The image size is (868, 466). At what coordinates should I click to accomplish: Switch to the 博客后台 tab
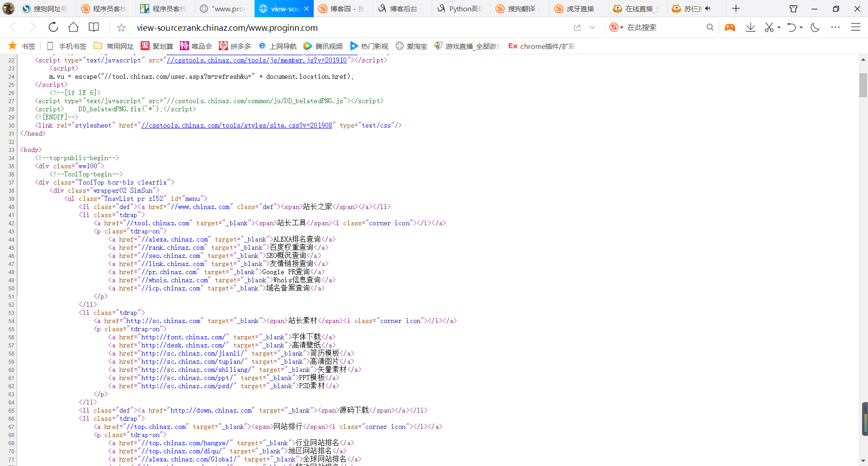pyautogui.click(x=401, y=9)
